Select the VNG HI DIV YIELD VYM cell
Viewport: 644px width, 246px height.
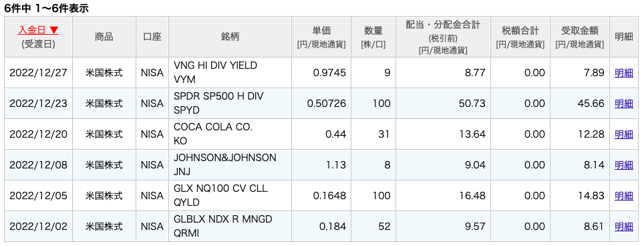[x=230, y=73]
